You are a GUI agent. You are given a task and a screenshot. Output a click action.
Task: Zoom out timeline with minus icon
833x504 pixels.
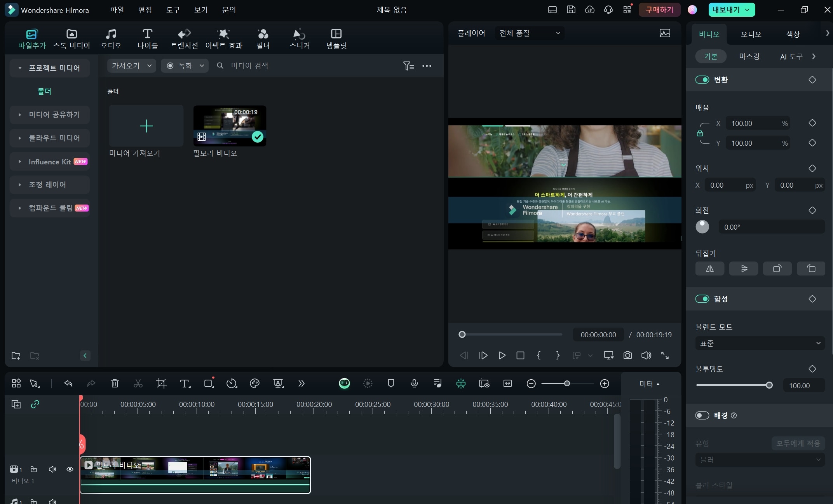[x=531, y=384]
